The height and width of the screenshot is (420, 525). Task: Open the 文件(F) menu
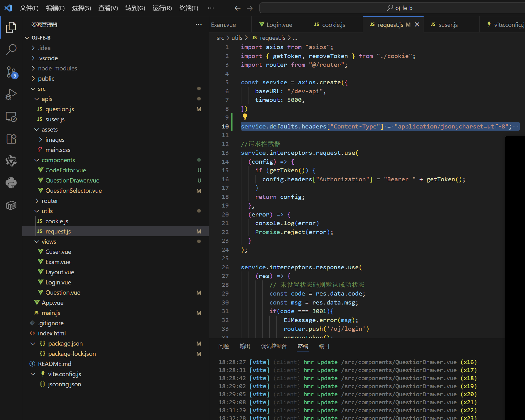coord(29,8)
